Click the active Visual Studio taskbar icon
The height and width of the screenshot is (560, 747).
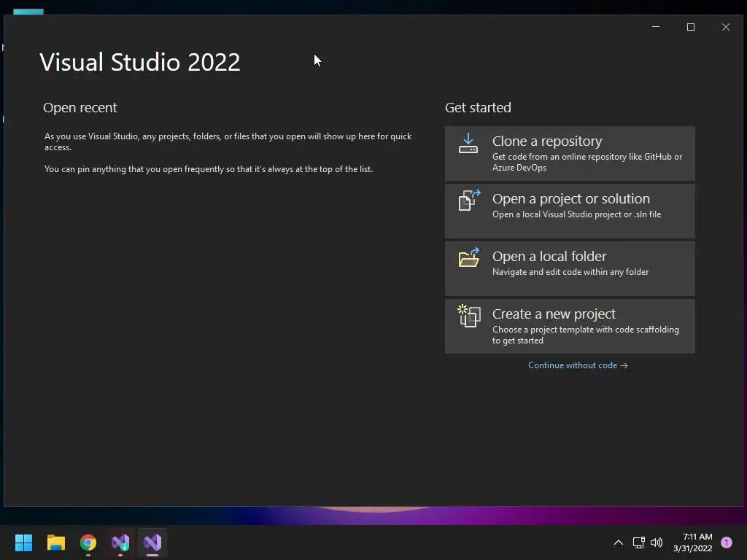coord(152,542)
